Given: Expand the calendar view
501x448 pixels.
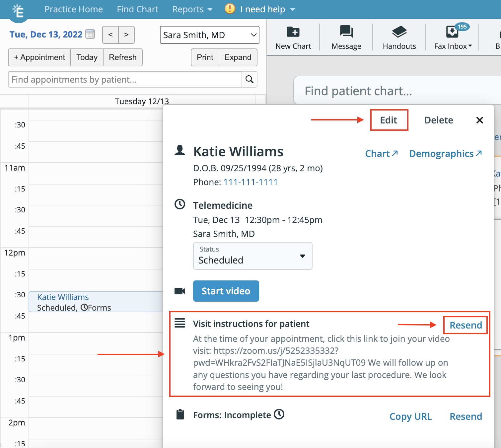Looking at the screenshot, I should 238,57.
